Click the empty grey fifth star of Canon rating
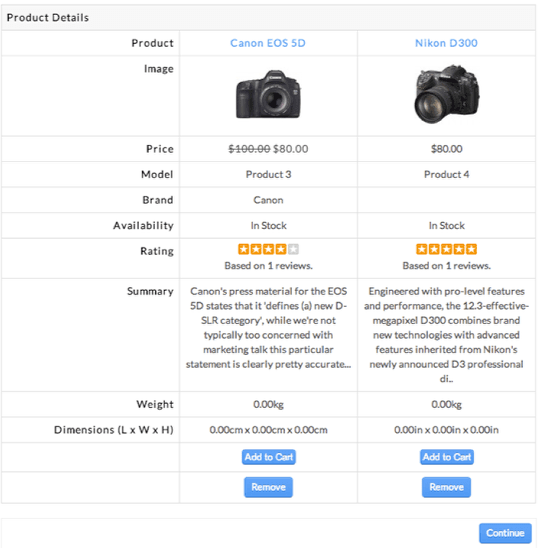This screenshot has width=540, height=548. 293,249
